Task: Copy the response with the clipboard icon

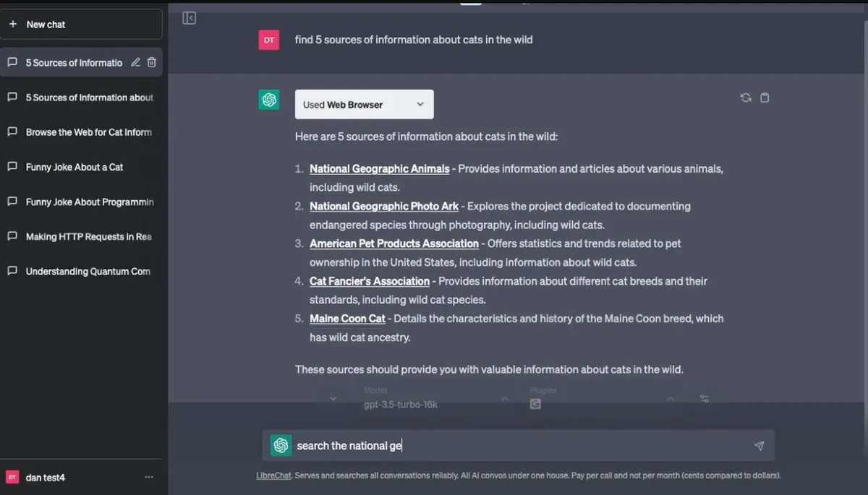Action: click(765, 98)
